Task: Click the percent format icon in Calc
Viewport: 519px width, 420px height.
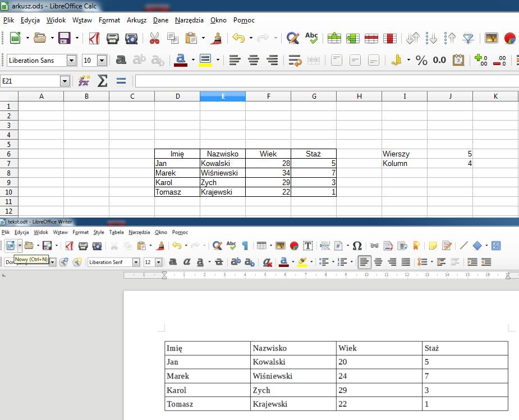Action: pos(421,61)
